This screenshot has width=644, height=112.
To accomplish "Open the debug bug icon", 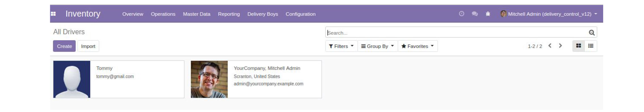I will coord(488,14).
